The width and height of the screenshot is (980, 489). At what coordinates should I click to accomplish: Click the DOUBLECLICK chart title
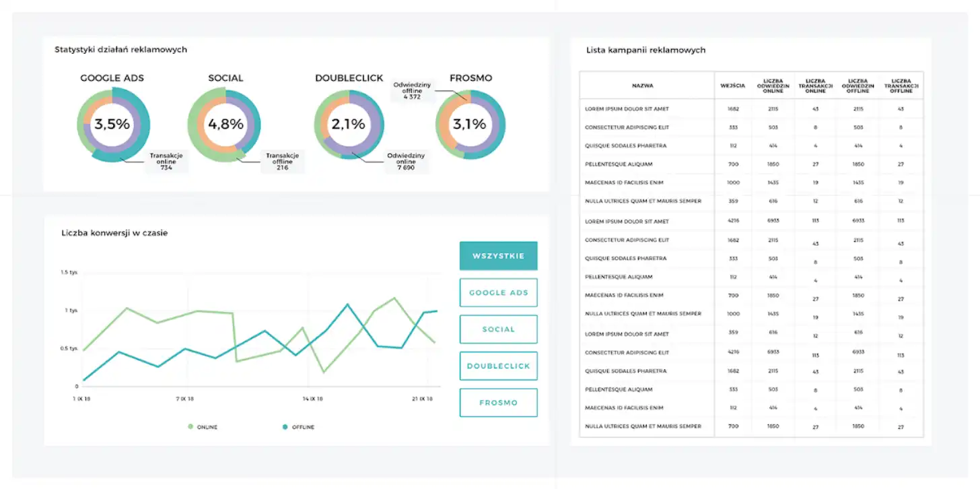click(x=349, y=78)
